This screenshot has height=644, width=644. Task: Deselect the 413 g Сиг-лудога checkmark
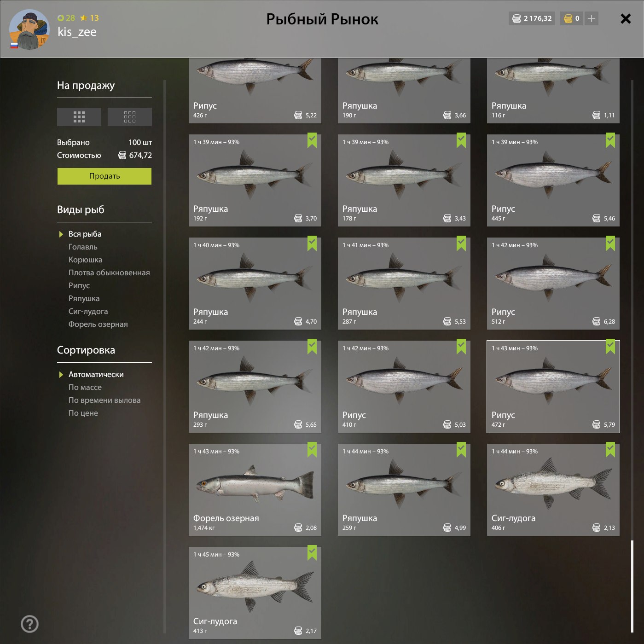coord(312,553)
